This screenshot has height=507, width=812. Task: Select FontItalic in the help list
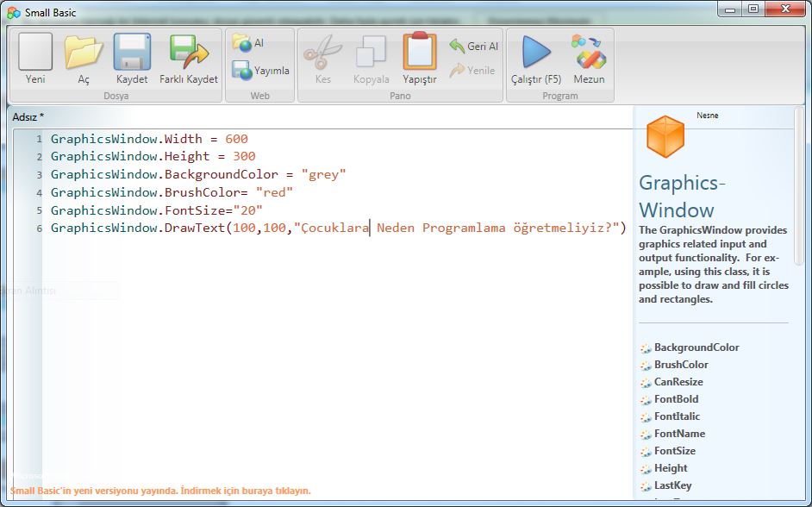[677, 416]
